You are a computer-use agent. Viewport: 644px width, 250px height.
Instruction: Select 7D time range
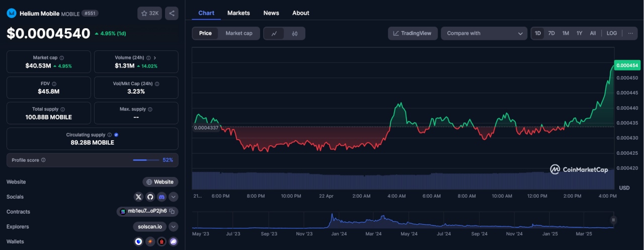pyautogui.click(x=551, y=33)
